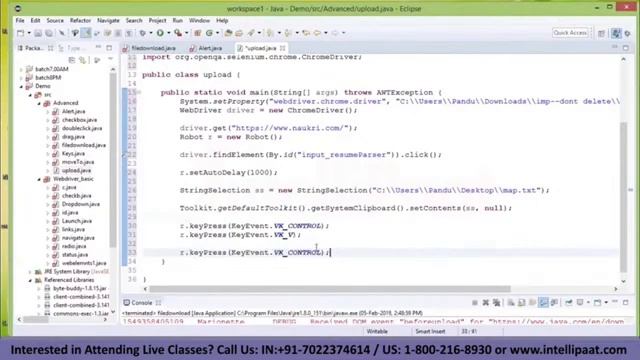Viewport: 640px width, 360px height.
Task: Select byte-buddy jar under Referenced Libraries
Action: click(x=80, y=288)
